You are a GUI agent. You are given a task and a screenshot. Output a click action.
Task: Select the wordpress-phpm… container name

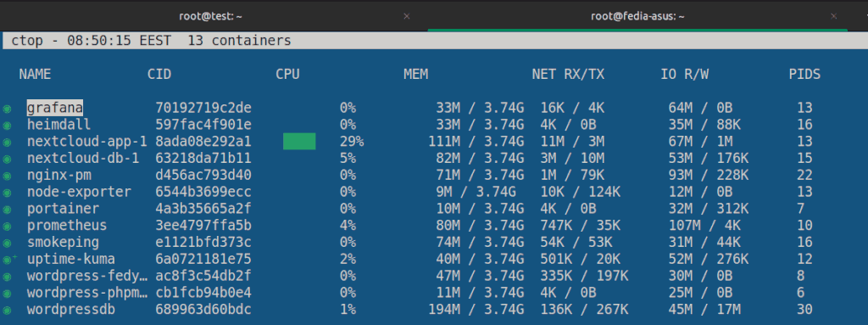[87, 292]
